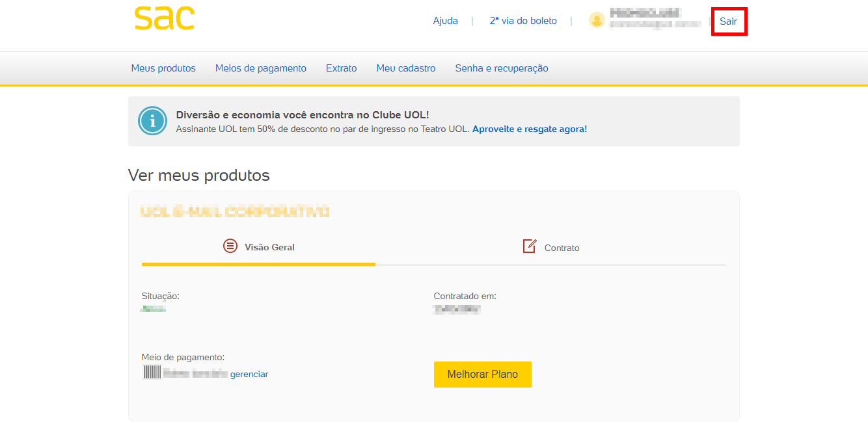Screen dimensions: 868x422
Task: Follow the Aproveite e resgate agora link
Action: tap(530, 129)
